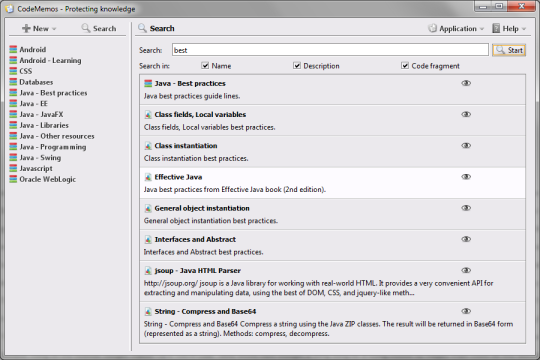Expand the Application dropdown arrow
540x360 pixels.
click(482, 29)
